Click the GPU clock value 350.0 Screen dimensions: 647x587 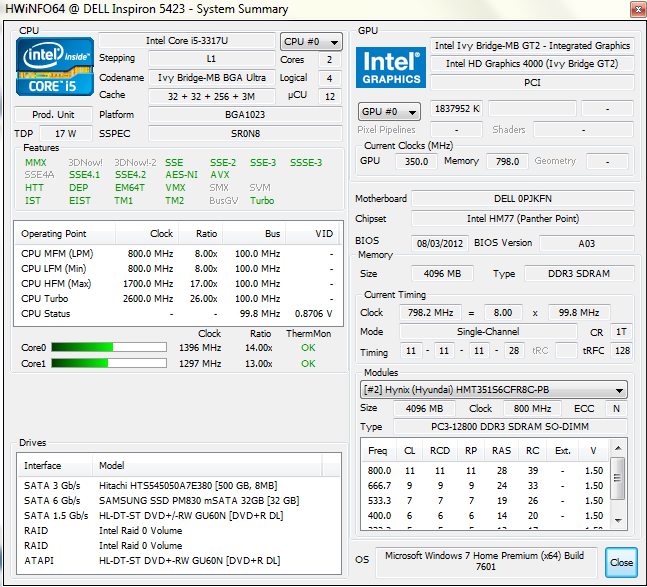click(x=416, y=161)
